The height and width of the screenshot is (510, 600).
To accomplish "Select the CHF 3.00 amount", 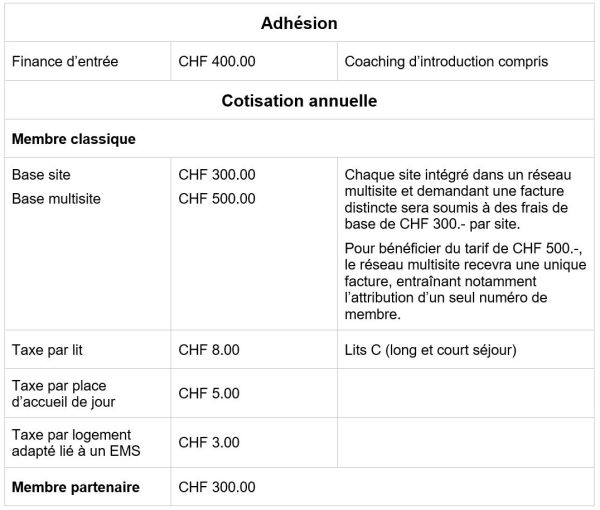I will pyautogui.click(x=208, y=442).
